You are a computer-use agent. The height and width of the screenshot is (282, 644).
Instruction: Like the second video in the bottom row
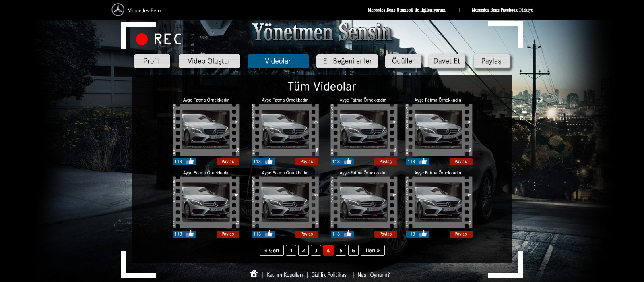[264, 234]
